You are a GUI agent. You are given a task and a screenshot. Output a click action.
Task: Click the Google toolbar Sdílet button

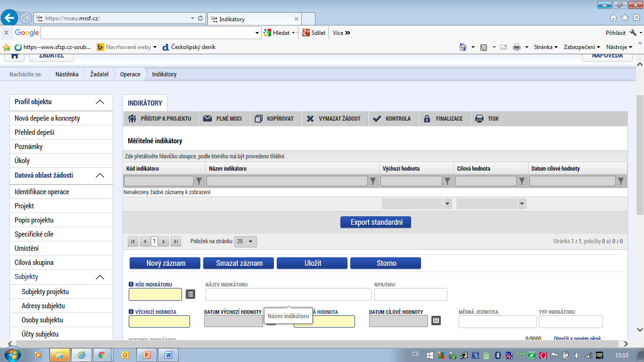pyautogui.click(x=314, y=33)
